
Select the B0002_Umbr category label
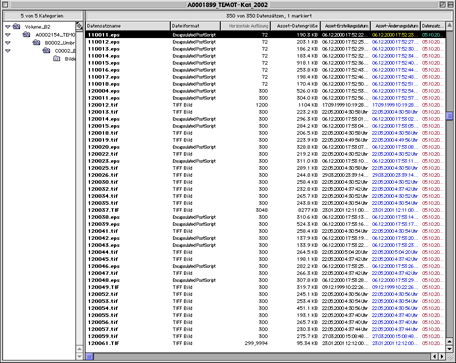[60, 43]
